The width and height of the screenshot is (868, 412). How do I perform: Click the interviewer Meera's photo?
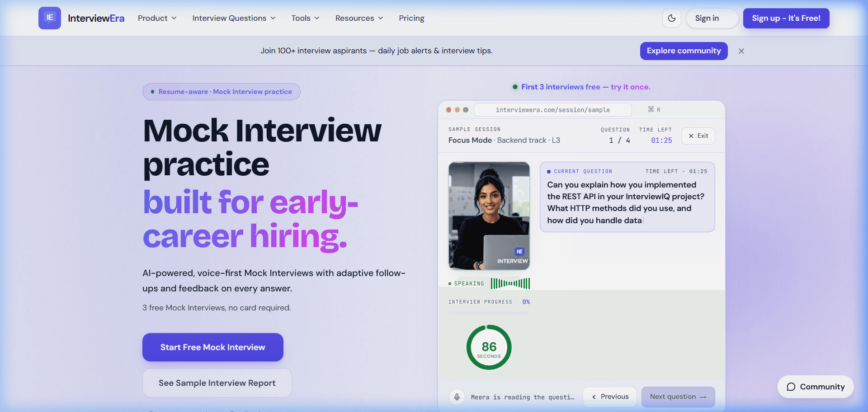(489, 216)
